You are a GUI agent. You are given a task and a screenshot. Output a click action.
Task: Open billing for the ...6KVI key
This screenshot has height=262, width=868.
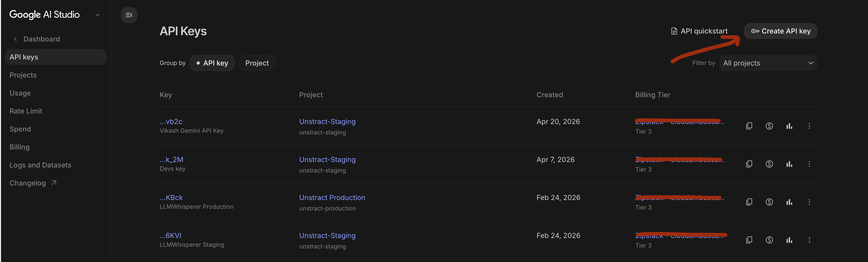point(769,240)
